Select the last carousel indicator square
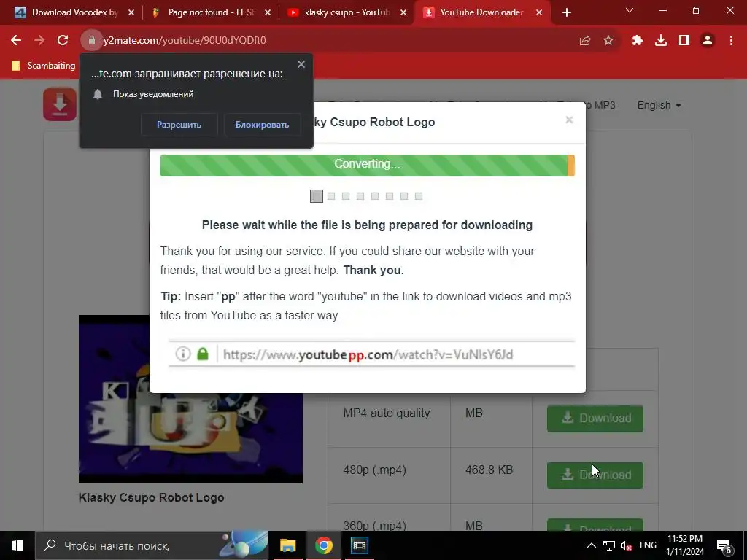 click(x=419, y=196)
